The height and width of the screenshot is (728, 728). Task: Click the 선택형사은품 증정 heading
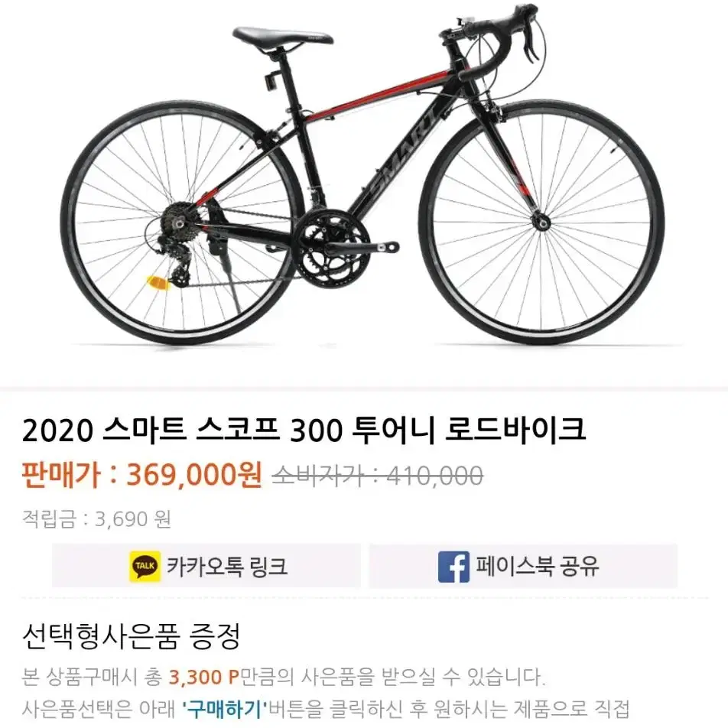click(x=131, y=636)
